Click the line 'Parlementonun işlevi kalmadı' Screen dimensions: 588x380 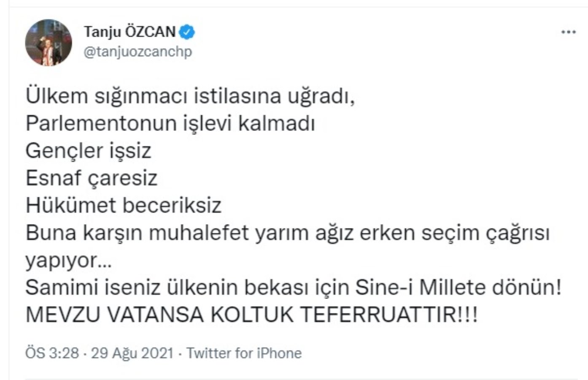tap(170, 124)
